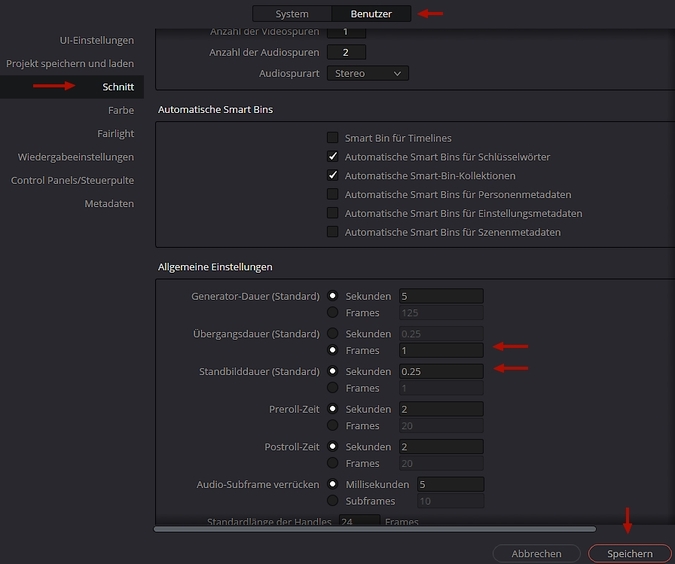Select Frames radio for Generator-Dauer
The width and height of the screenshot is (675, 564).
tap(333, 313)
